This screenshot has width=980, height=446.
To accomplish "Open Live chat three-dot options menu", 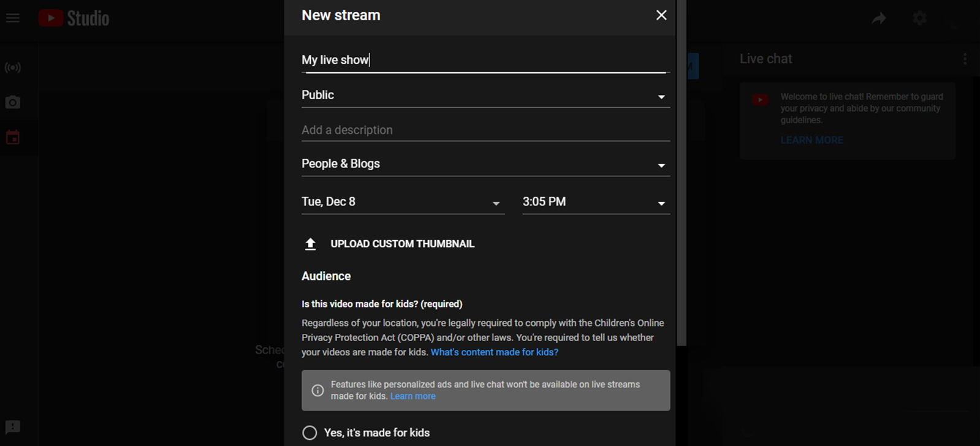I will [x=965, y=59].
